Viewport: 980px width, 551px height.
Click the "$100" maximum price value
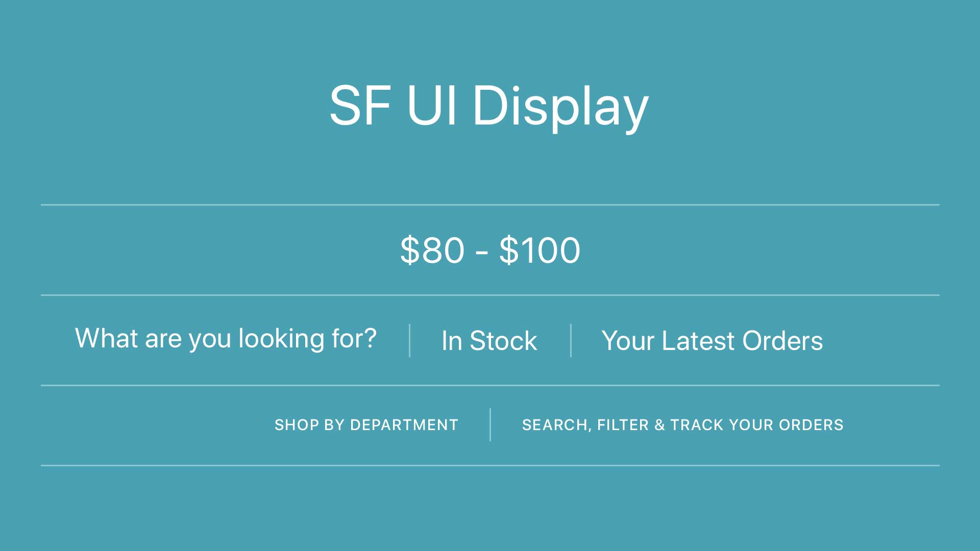(540, 251)
